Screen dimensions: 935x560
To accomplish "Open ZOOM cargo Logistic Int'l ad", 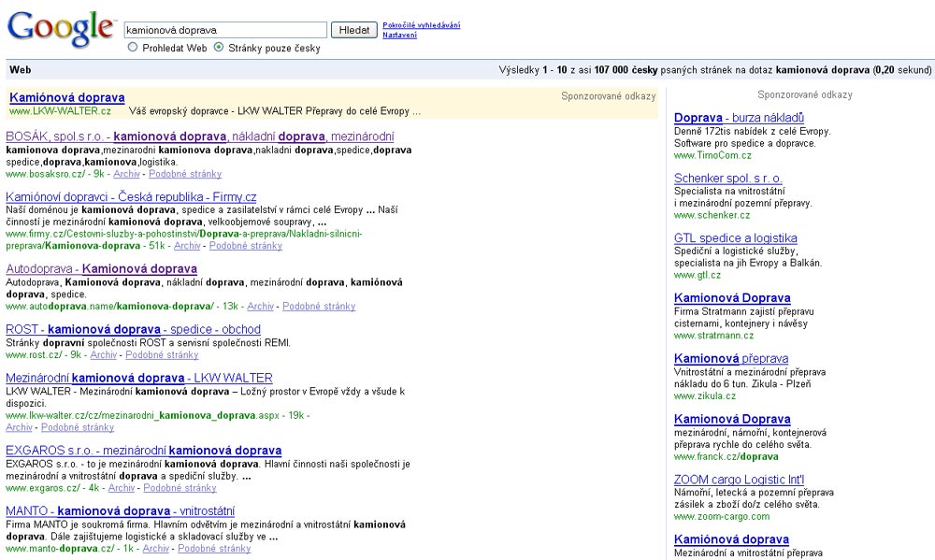I will (x=740, y=481).
